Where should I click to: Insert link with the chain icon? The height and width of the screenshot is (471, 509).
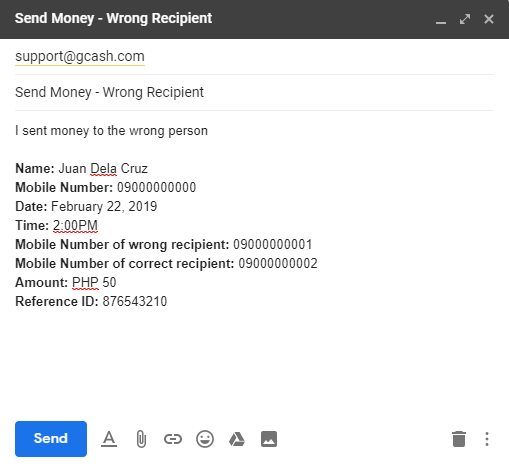[x=173, y=439]
